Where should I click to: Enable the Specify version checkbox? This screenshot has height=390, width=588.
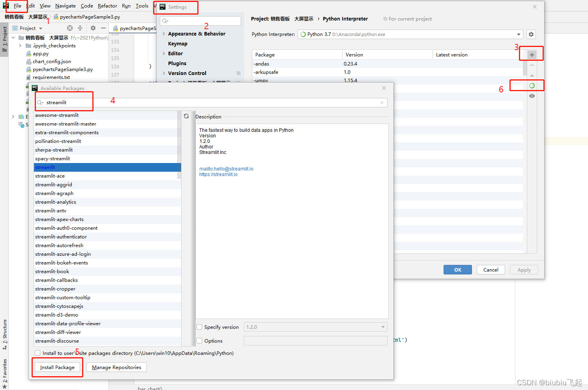[199, 327]
